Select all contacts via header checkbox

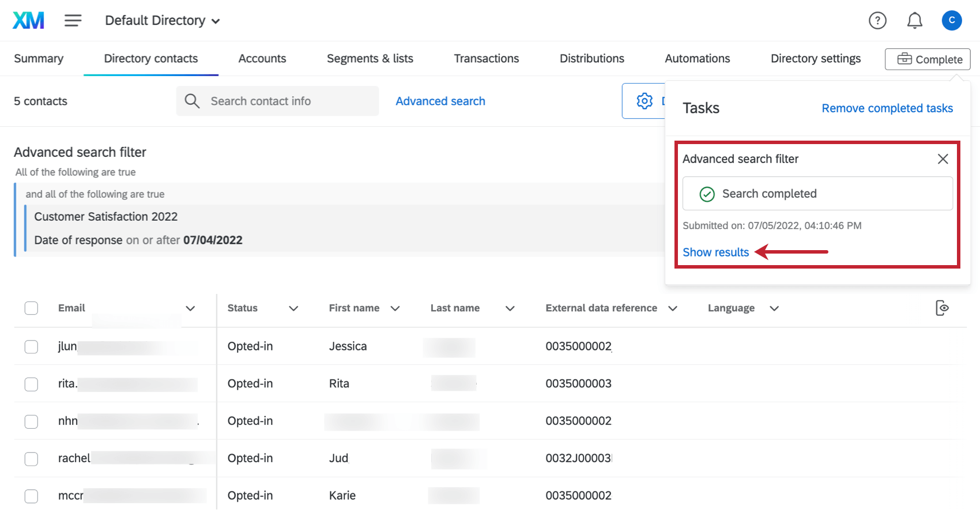coord(31,308)
